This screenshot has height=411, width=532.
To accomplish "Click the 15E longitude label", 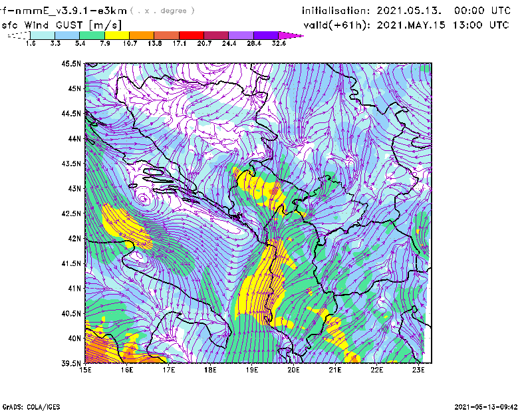I will (x=85, y=370).
